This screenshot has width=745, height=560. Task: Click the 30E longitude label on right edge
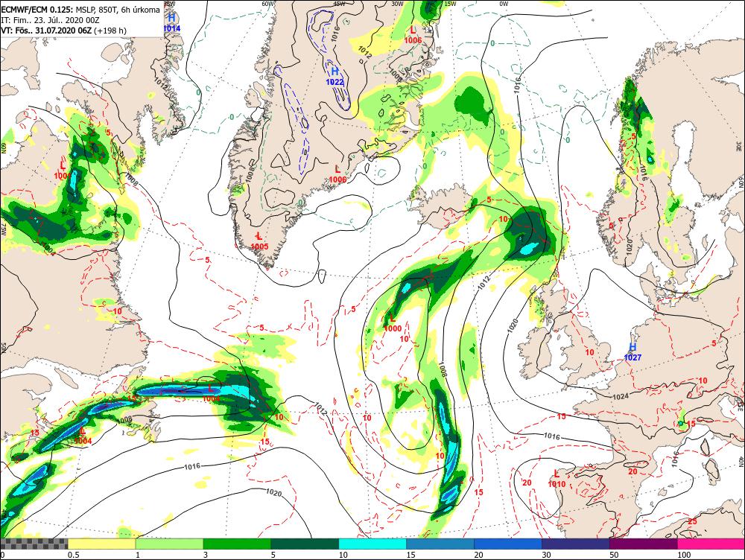(739, 145)
